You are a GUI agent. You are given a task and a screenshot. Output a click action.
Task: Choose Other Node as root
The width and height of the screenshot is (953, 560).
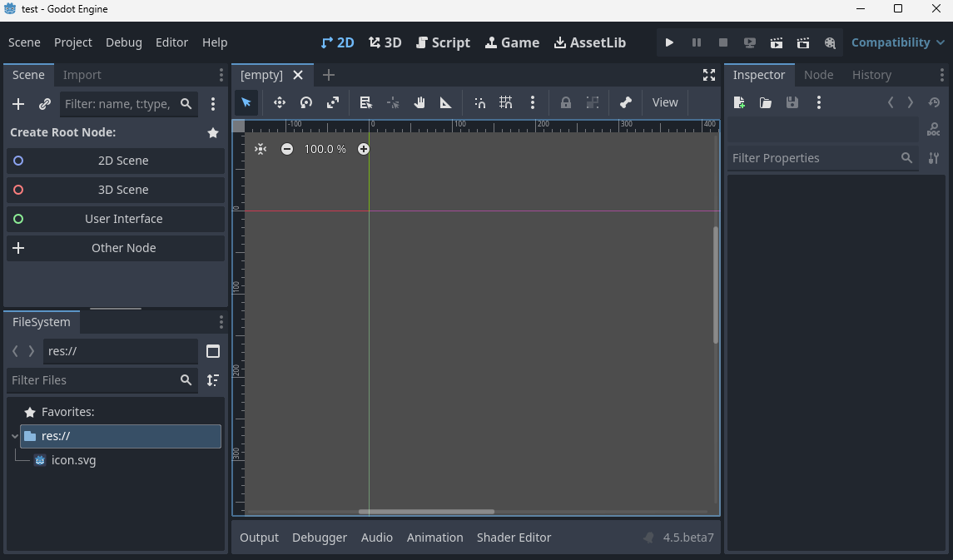coord(116,249)
